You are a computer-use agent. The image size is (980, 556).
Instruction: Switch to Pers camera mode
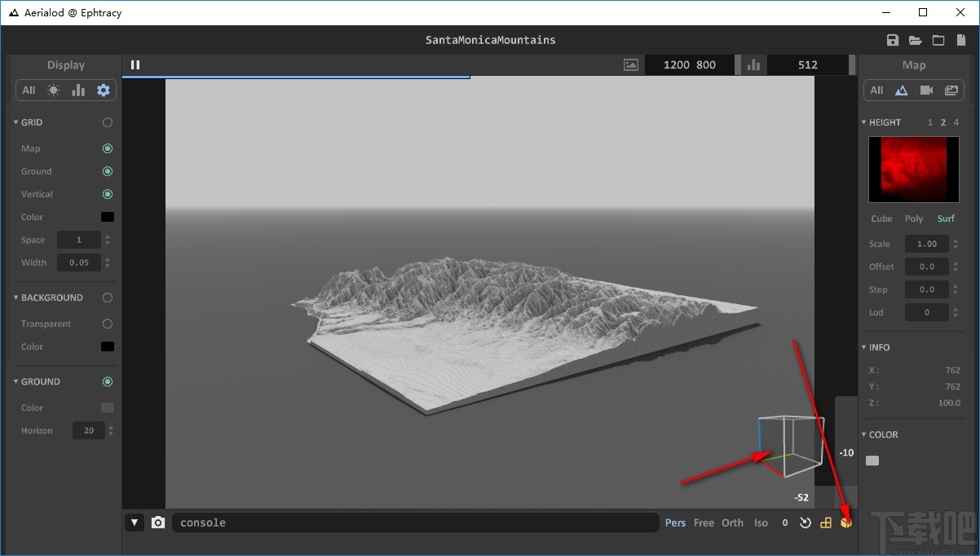click(675, 523)
